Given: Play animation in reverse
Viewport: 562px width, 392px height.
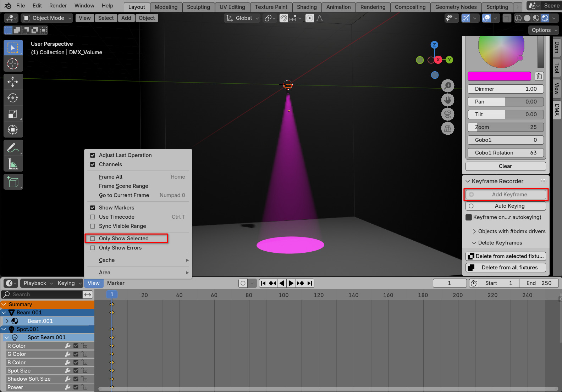Looking at the screenshot, I should [282, 283].
